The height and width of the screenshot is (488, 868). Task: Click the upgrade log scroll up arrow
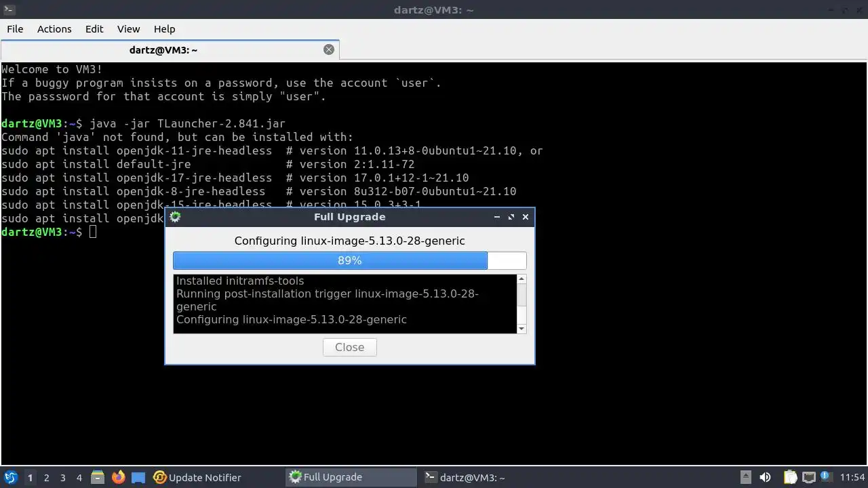click(x=521, y=279)
